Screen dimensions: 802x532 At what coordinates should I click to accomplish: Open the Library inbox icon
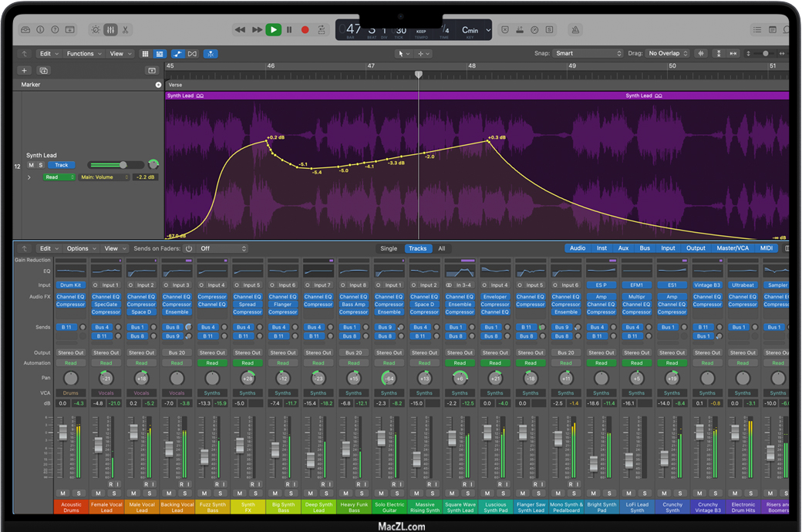pyautogui.click(x=25, y=30)
